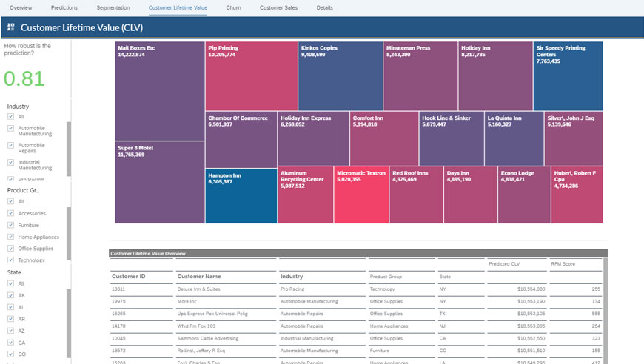Viewport: 644px width, 364px height.
Task: Select the Micromatic Textron treemap tile
Action: click(361, 195)
